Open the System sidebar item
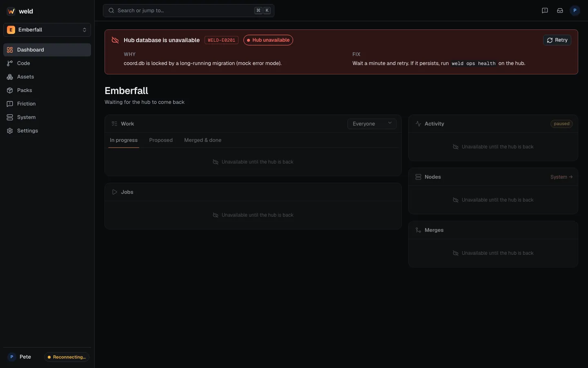Image resolution: width=588 pixels, height=368 pixels. pyautogui.click(x=47, y=117)
